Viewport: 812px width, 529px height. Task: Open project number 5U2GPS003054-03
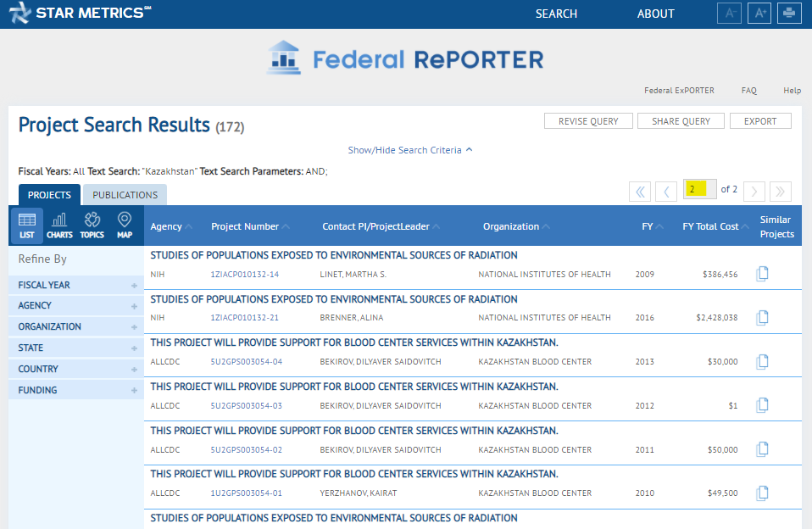(x=247, y=406)
